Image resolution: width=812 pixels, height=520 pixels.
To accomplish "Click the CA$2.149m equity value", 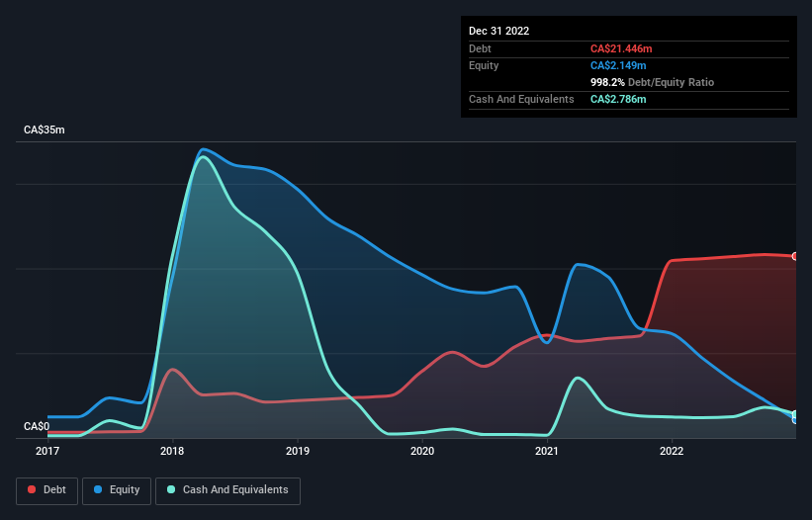I will (x=618, y=65).
